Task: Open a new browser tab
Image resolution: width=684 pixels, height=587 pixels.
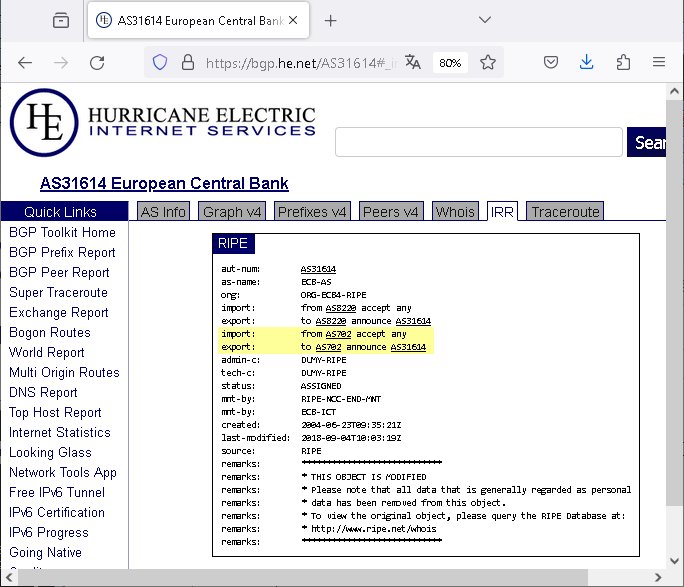Action: [x=331, y=20]
